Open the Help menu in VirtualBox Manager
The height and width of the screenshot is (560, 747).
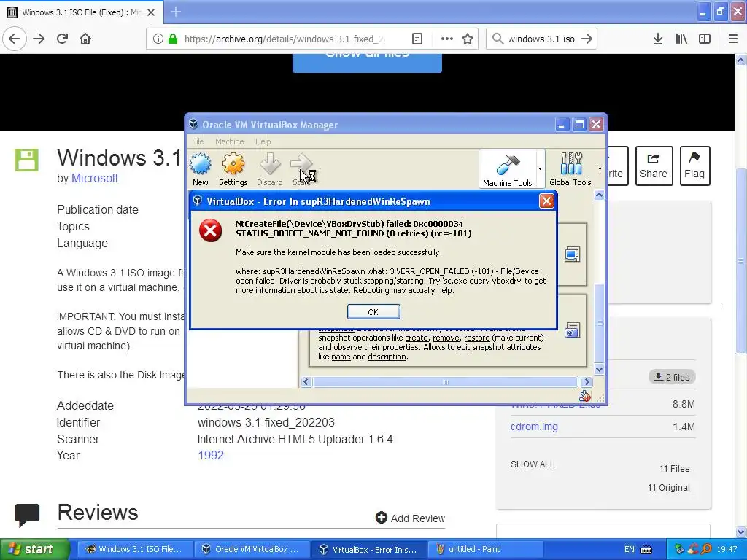click(x=263, y=141)
